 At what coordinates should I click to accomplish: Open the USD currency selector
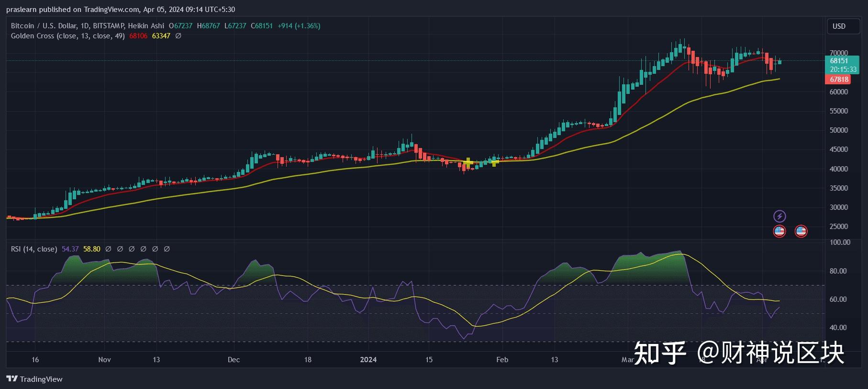(x=839, y=26)
